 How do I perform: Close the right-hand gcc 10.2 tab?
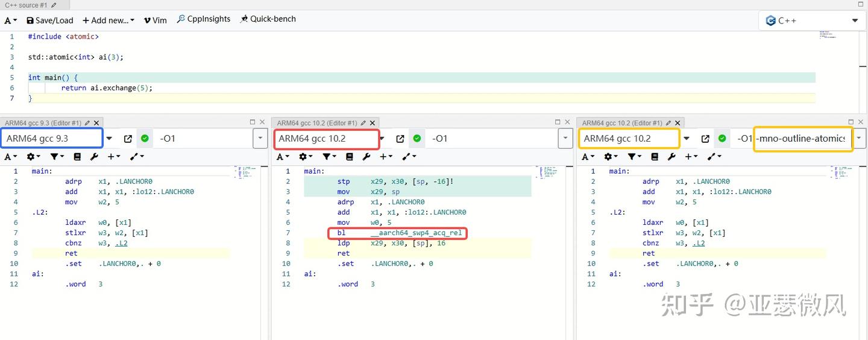677,122
